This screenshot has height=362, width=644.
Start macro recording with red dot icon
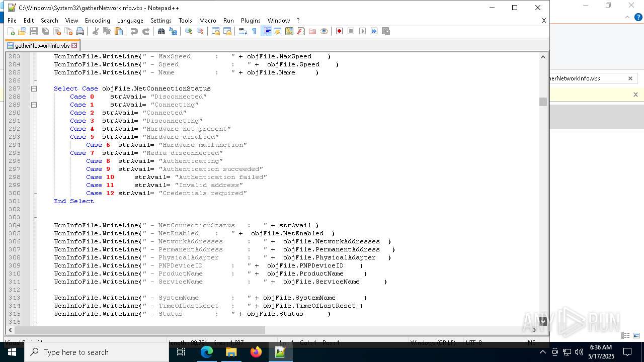pos(340,31)
